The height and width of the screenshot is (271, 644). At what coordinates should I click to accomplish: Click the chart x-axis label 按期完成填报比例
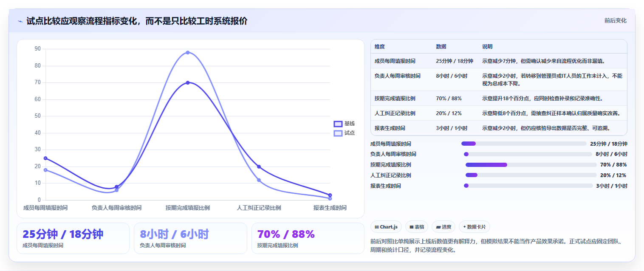188,208
